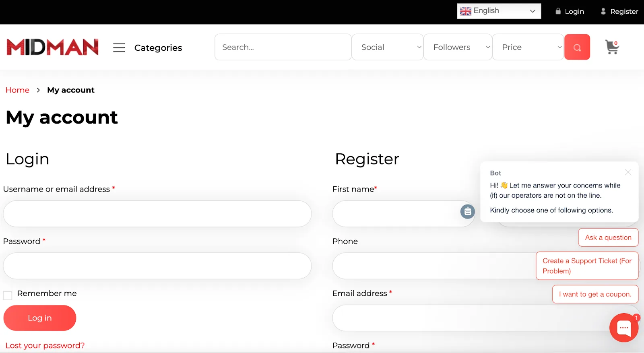Expand the English language dropdown
This screenshot has height=353, width=644.
pos(499,11)
